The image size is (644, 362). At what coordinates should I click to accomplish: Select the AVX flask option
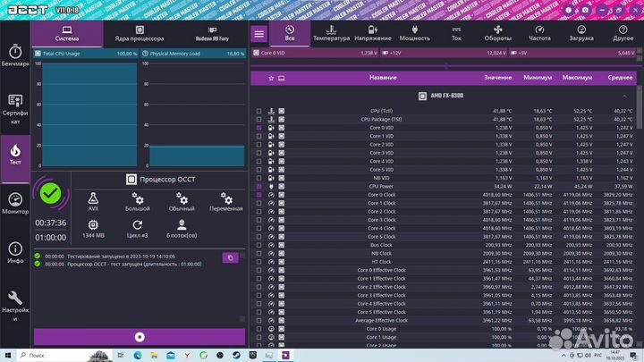93,201
